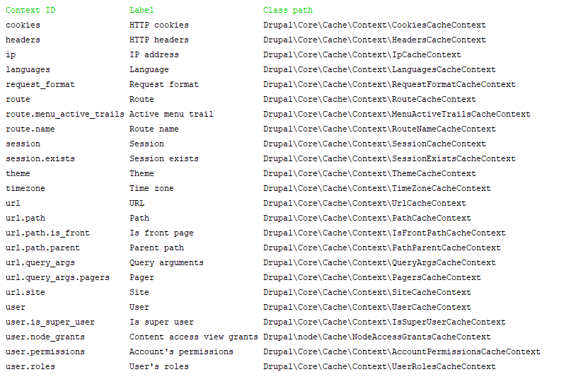
Task: Select the IpCacheContext class path
Action: pos(362,54)
